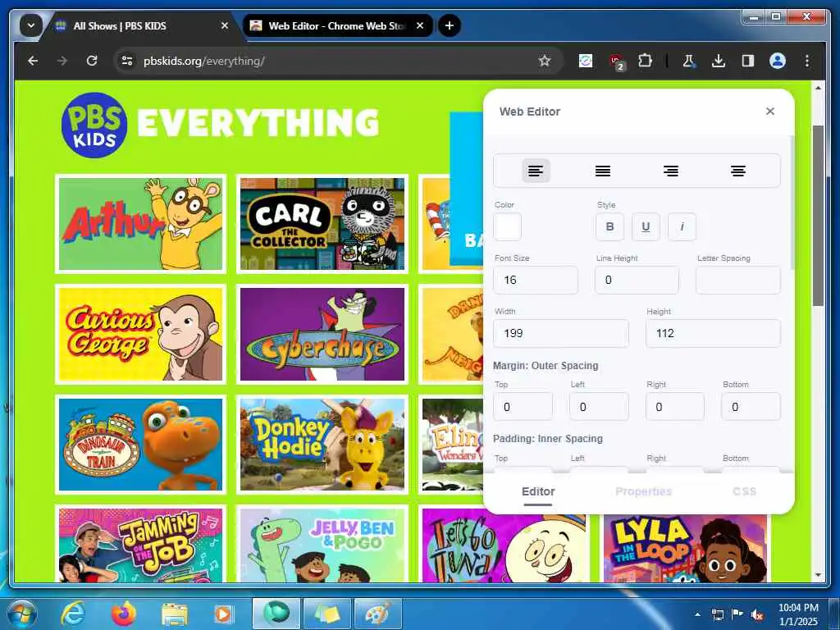Click the Margin Right input field

[x=675, y=407]
